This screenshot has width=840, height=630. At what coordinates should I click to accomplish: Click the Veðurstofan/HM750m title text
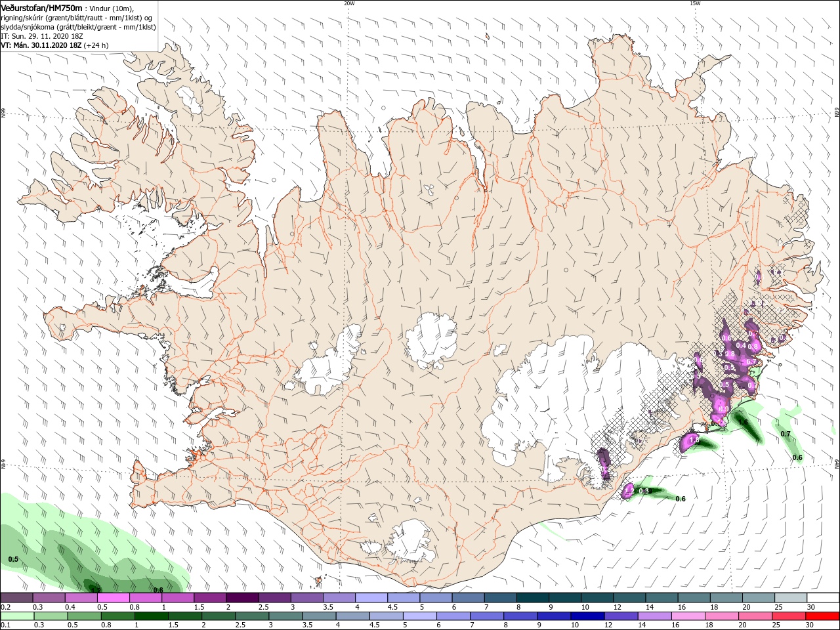tap(42, 7)
